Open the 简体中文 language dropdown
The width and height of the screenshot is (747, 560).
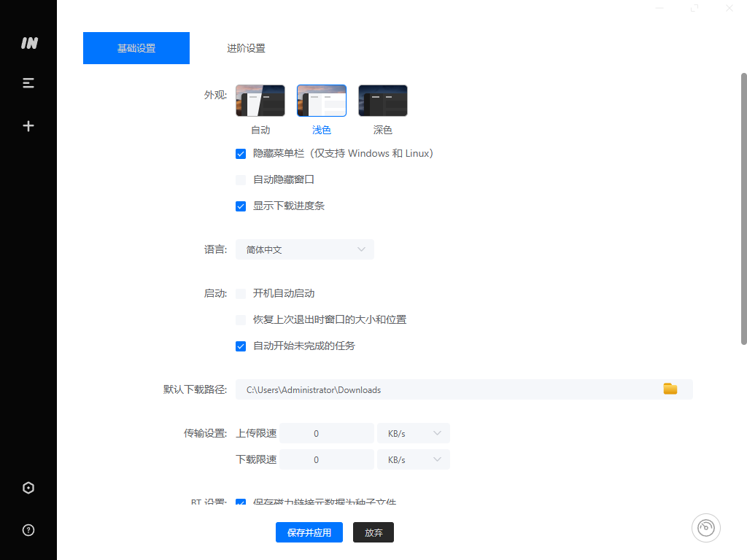click(x=304, y=249)
